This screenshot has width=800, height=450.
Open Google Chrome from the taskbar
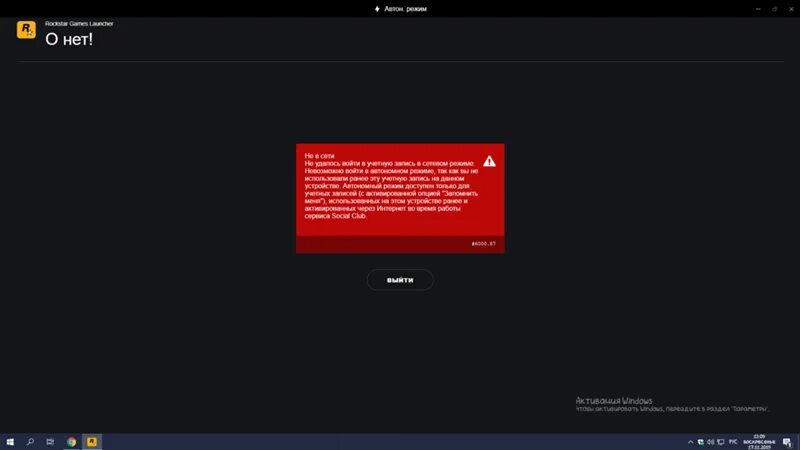(x=71, y=442)
